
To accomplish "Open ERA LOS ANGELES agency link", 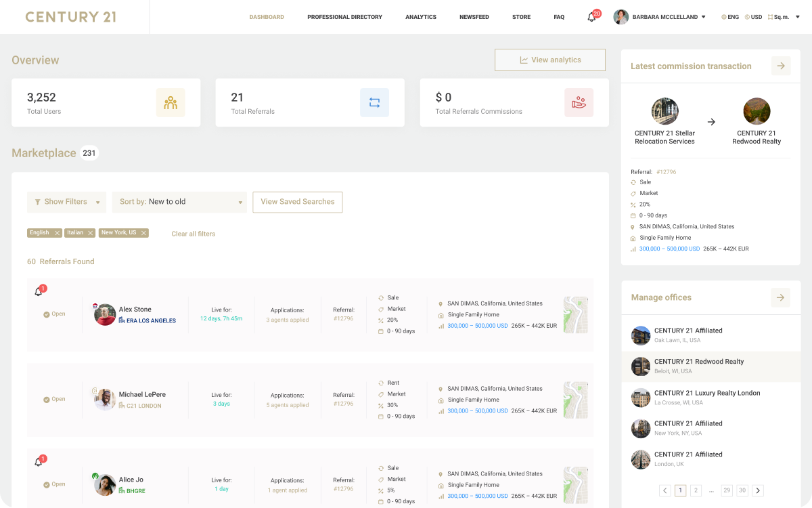I will (147, 320).
